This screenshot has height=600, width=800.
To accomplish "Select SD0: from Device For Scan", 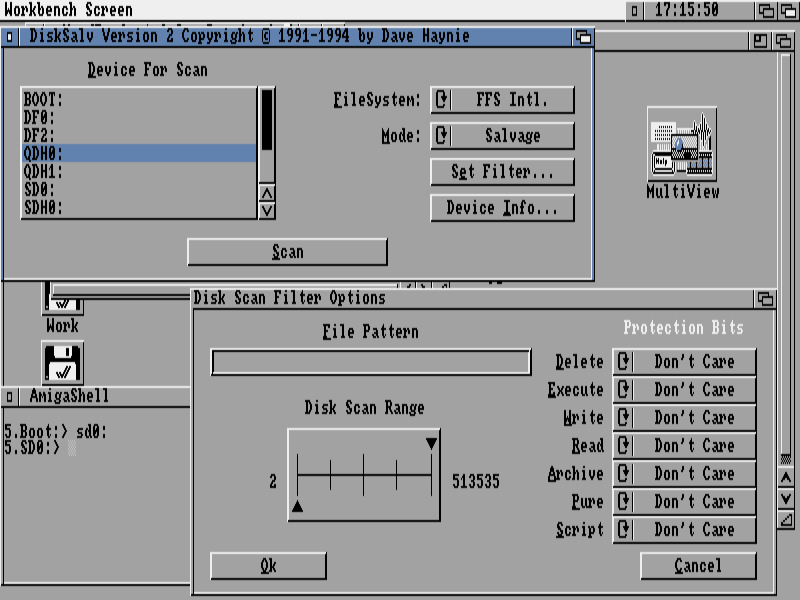I will (138, 189).
